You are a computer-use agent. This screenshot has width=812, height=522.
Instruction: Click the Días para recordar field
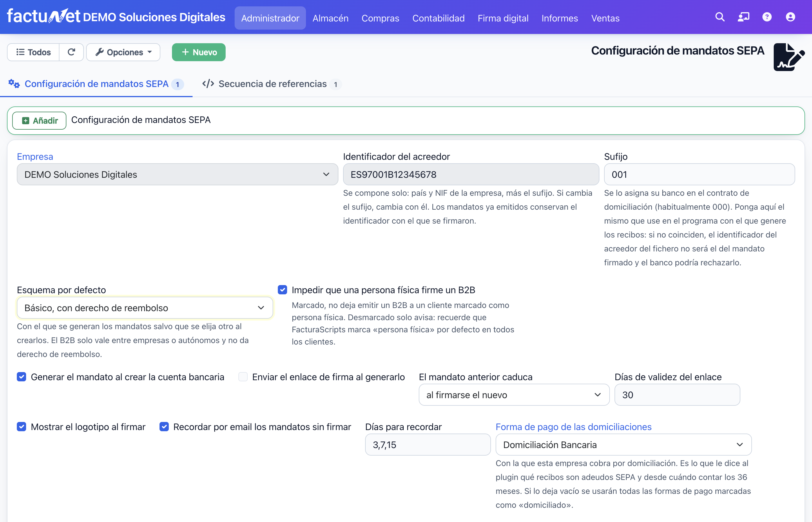(x=428, y=444)
